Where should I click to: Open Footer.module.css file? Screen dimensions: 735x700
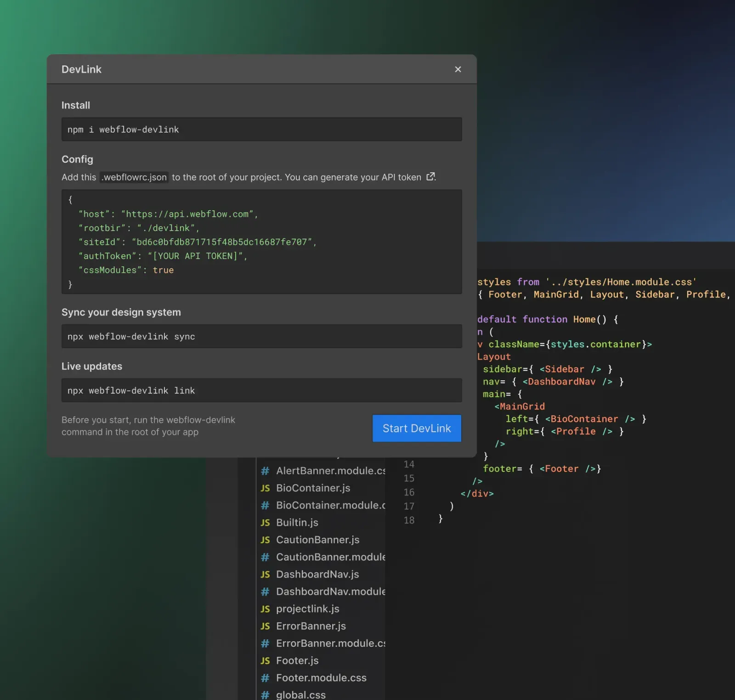(321, 678)
